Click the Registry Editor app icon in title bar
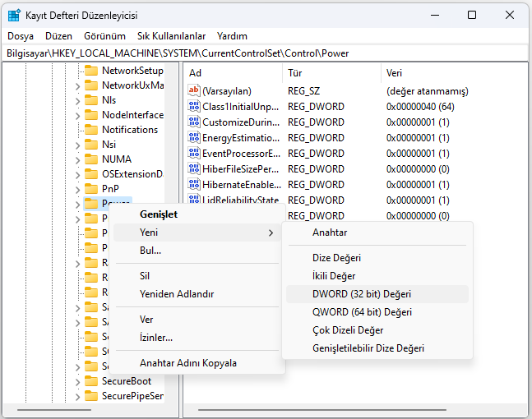 (14, 15)
